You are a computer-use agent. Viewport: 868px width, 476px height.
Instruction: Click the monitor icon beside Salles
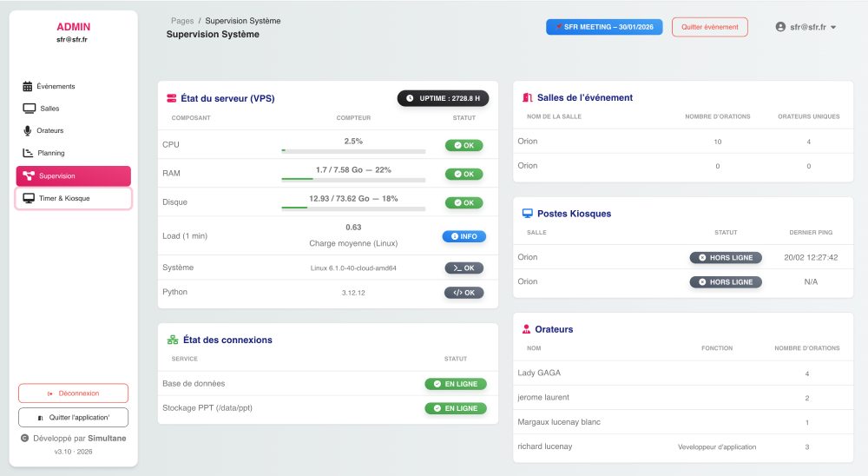click(29, 109)
